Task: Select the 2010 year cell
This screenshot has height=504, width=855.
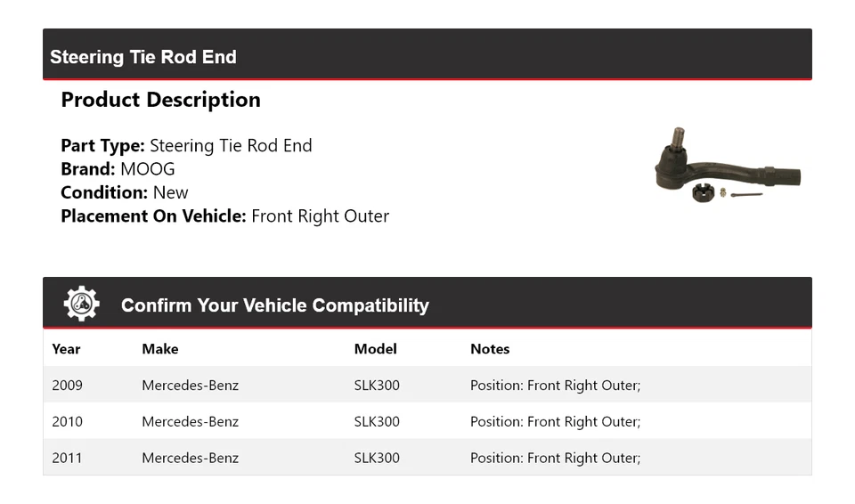Action: pyautogui.click(x=67, y=422)
